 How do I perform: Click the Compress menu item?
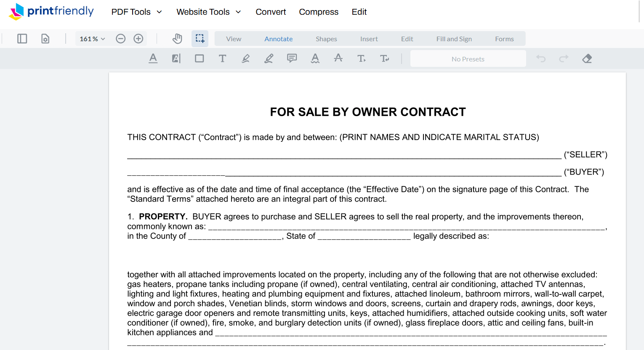click(x=319, y=12)
